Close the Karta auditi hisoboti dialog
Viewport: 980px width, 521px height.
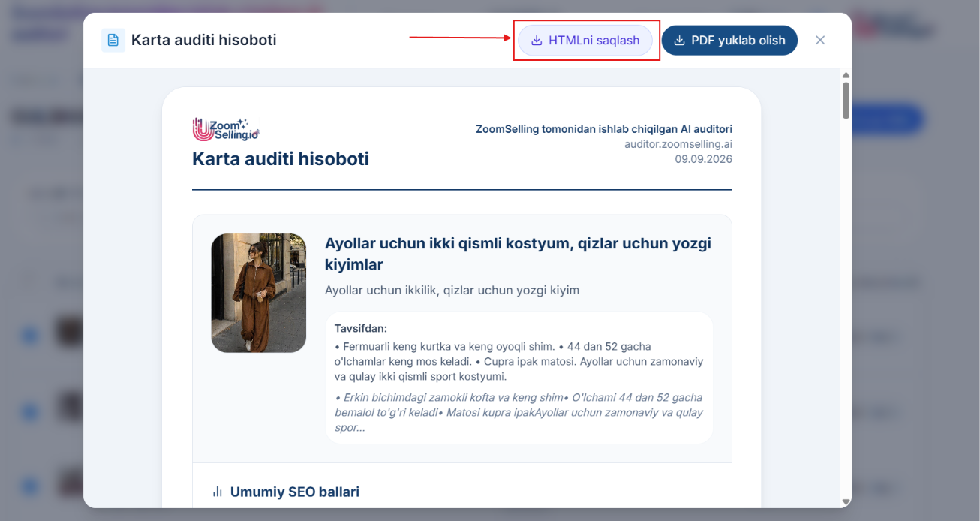(820, 40)
